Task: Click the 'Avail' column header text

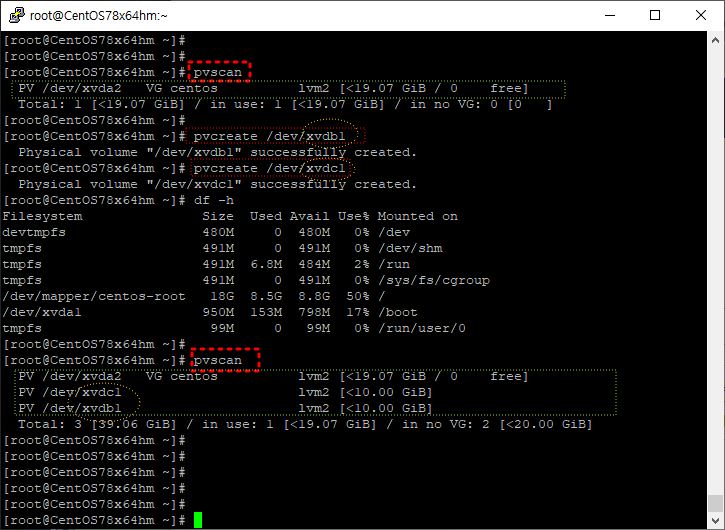Action: (x=309, y=216)
